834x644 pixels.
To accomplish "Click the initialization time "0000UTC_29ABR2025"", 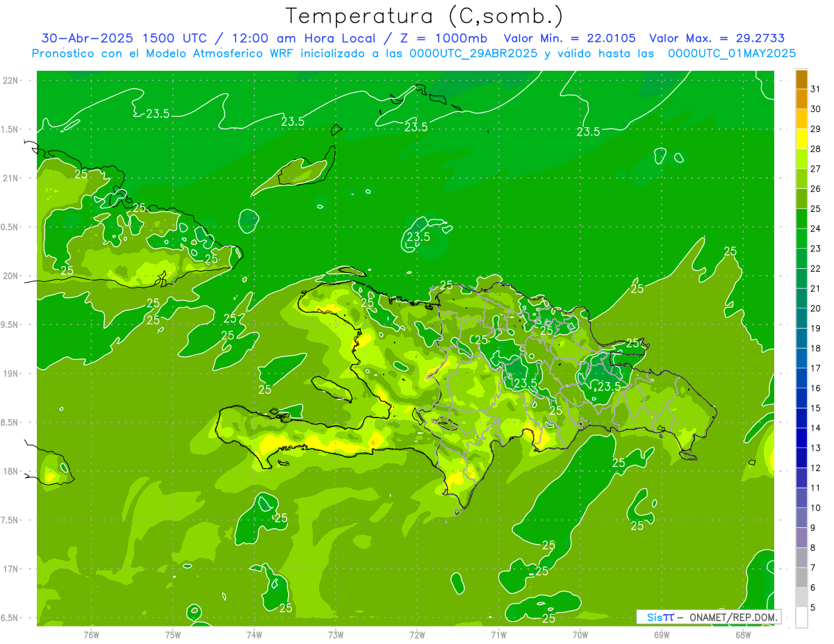I will tap(473, 53).
